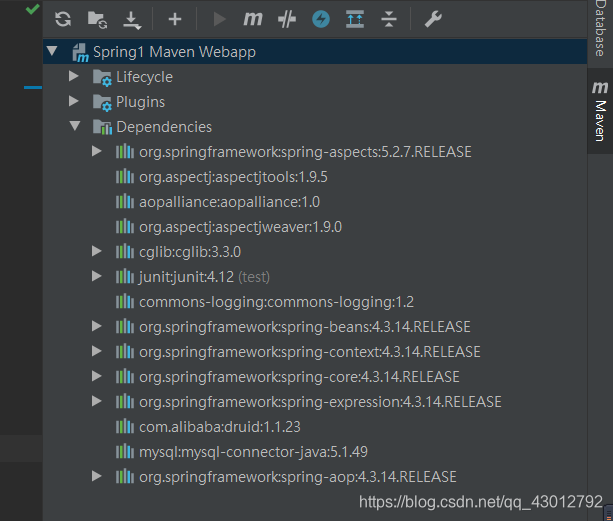This screenshot has width=613, height=521.
Task: Click library icon beside aspectjtools:1.9.5
Action: click(125, 176)
